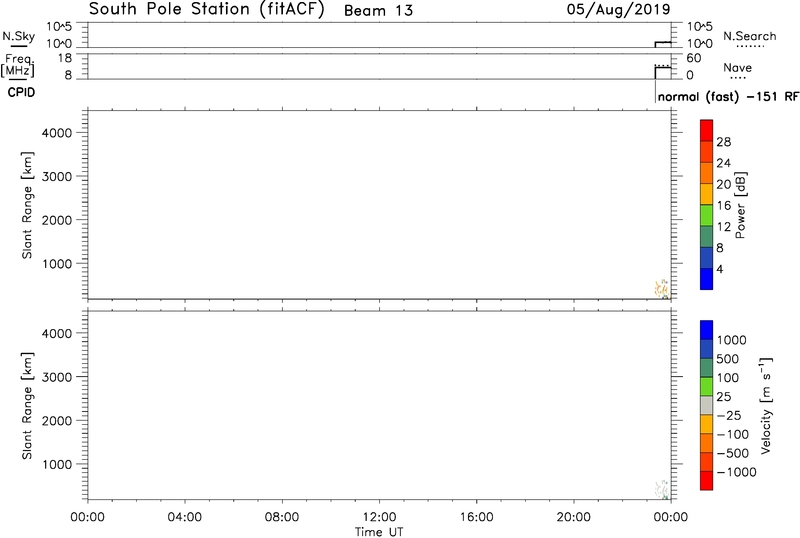Click the 20:00 time tick label
Image resolution: width=800 pixels, height=538 pixels.
(x=573, y=517)
